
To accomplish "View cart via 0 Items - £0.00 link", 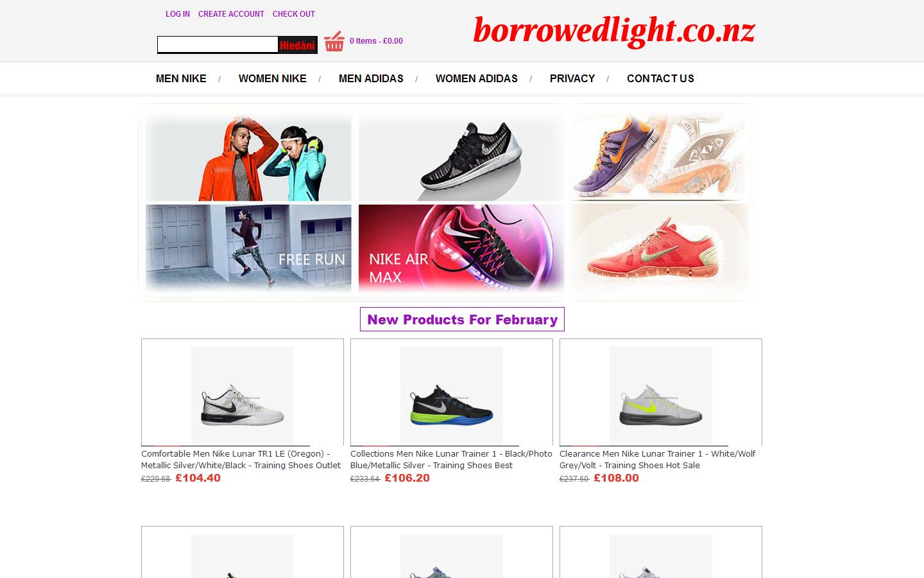I will coord(376,41).
